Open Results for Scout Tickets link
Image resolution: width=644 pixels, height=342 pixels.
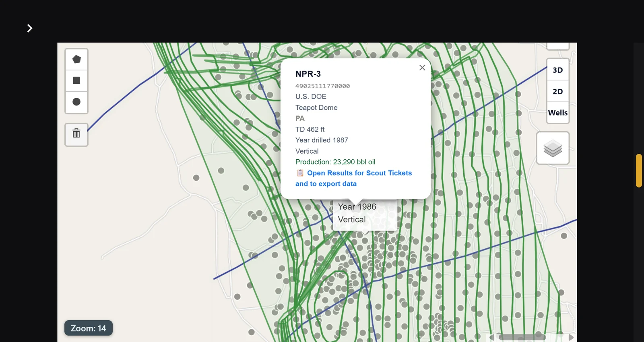pyautogui.click(x=354, y=178)
